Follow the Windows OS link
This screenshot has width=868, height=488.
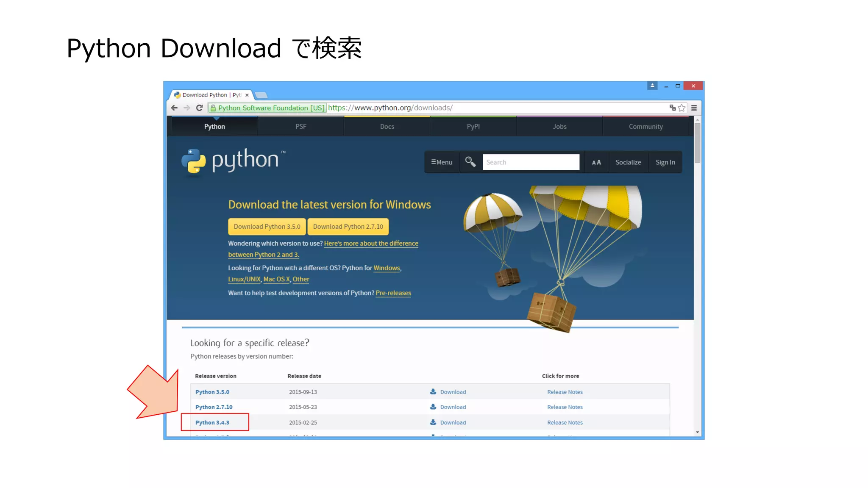click(x=387, y=268)
